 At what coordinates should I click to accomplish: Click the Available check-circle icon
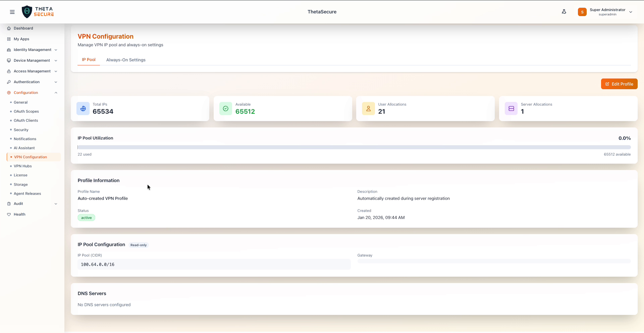pyautogui.click(x=225, y=109)
